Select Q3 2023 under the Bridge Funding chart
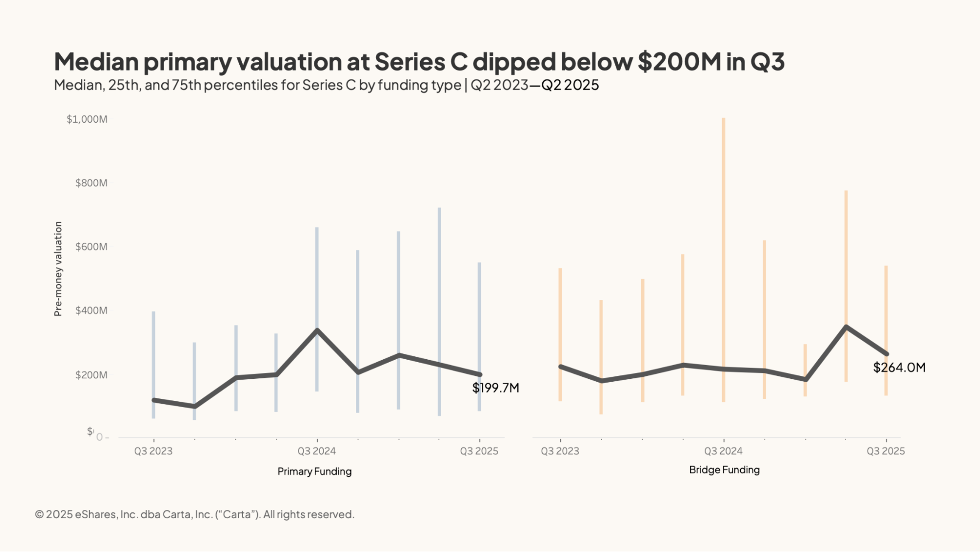 click(560, 451)
